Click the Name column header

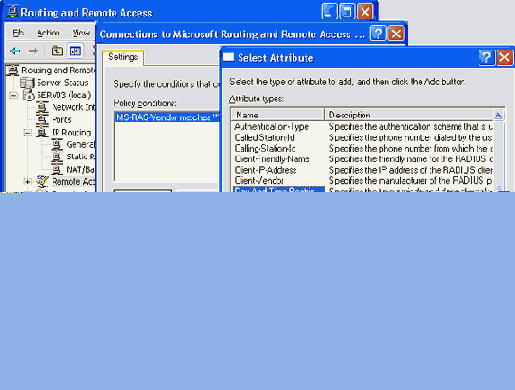277,115
